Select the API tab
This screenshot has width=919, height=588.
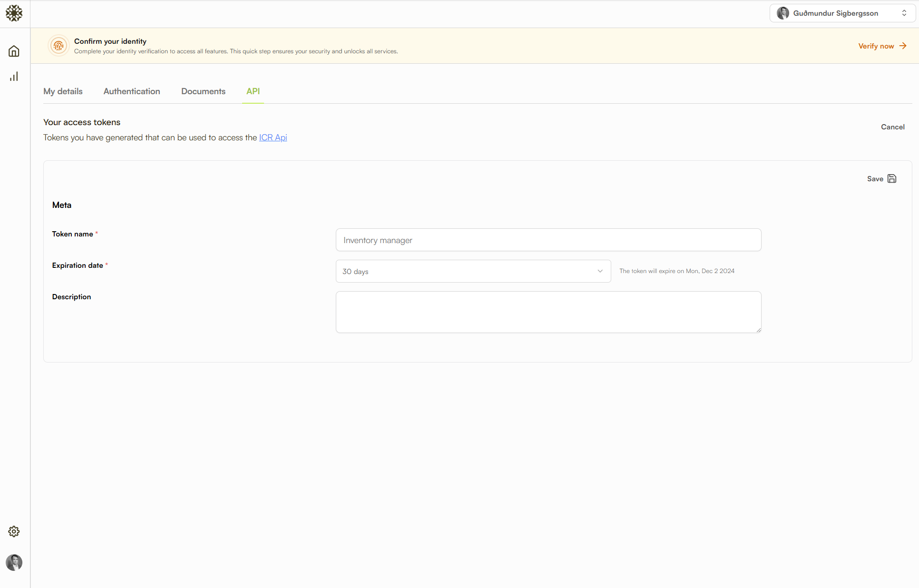tap(253, 91)
